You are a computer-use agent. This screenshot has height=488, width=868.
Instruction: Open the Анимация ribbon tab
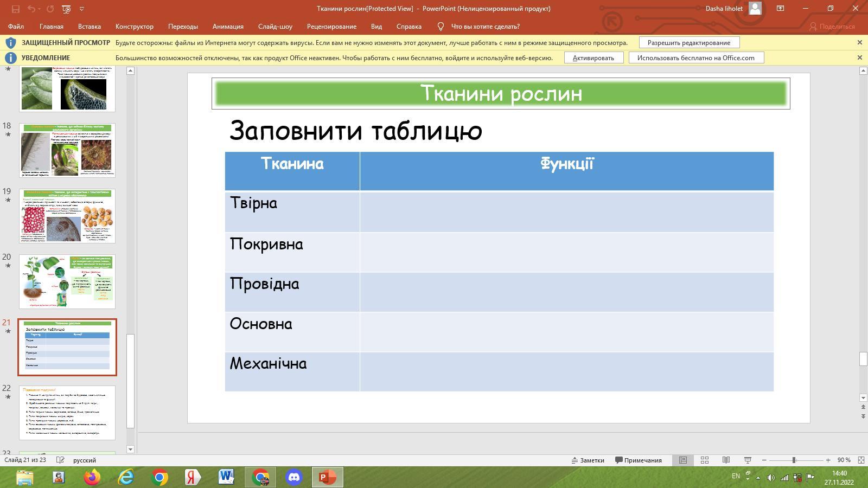pyautogui.click(x=228, y=26)
